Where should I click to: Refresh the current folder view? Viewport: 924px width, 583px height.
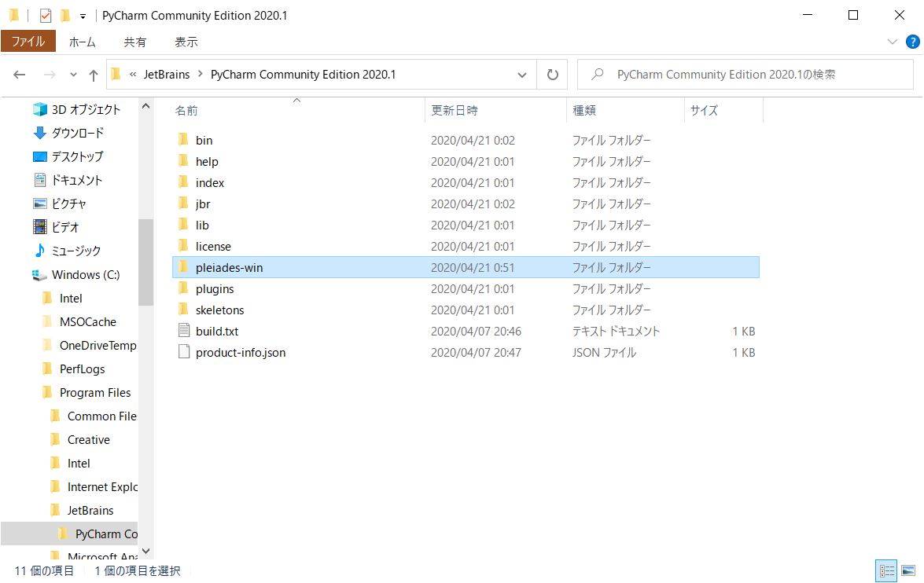(552, 75)
